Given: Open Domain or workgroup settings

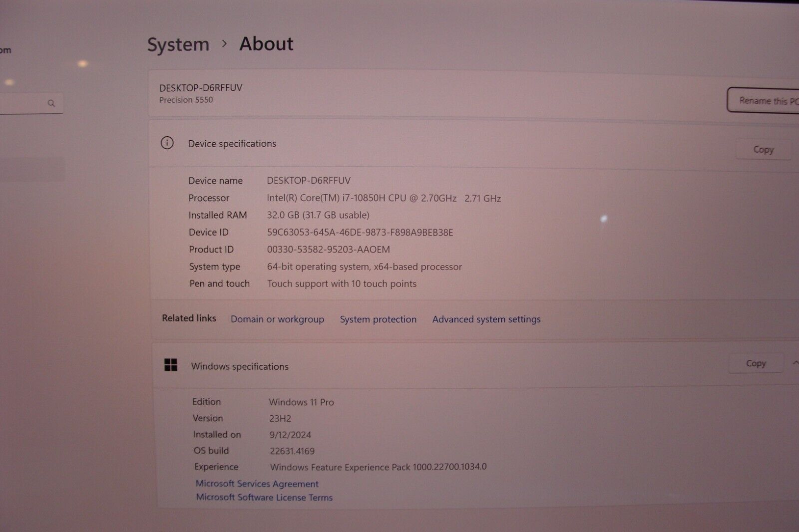Looking at the screenshot, I should [278, 319].
